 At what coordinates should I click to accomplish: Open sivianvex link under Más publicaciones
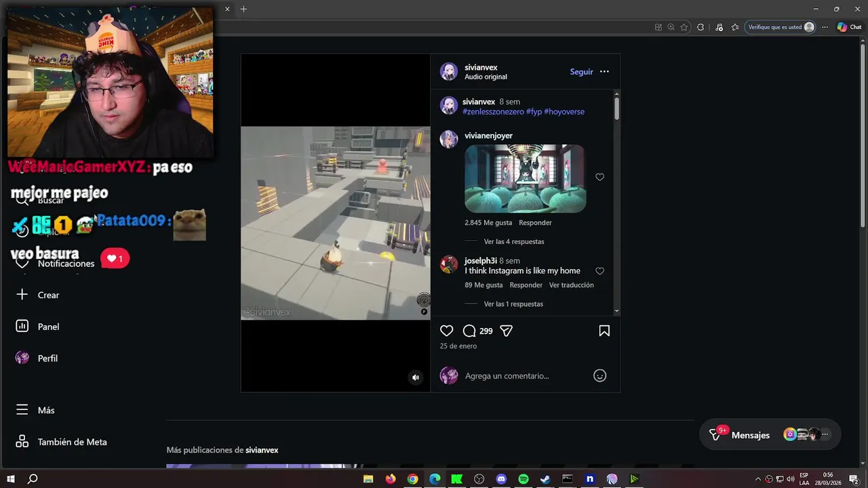point(262,450)
